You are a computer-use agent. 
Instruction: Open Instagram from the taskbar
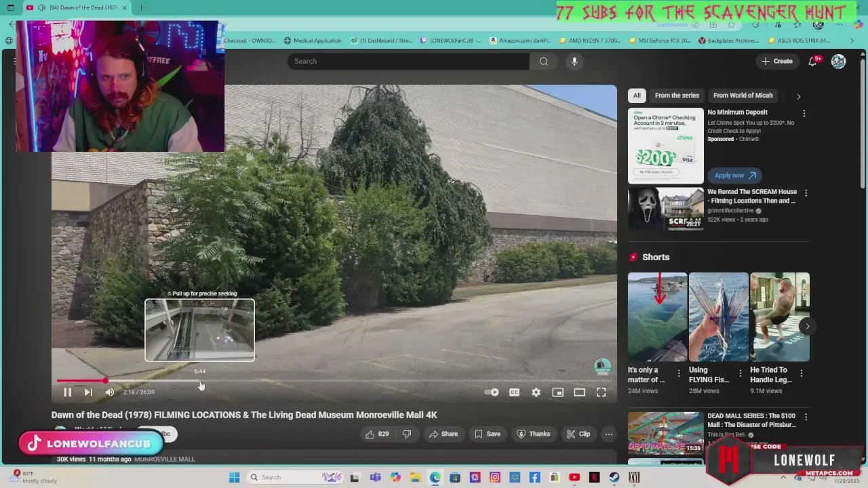coord(495,477)
